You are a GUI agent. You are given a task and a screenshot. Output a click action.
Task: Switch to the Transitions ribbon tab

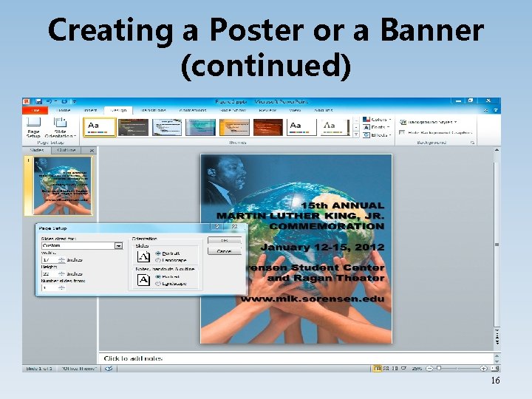click(153, 110)
